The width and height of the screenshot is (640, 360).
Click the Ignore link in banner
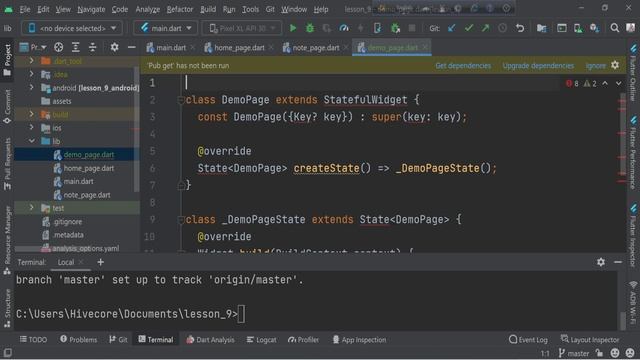pyautogui.click(x=596, y=66)
